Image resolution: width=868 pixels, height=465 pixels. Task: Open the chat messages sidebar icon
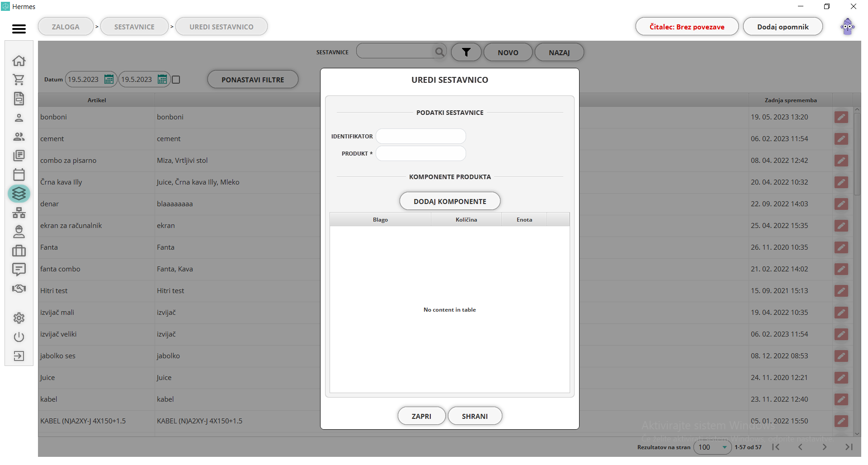click(x=19, y=270)
